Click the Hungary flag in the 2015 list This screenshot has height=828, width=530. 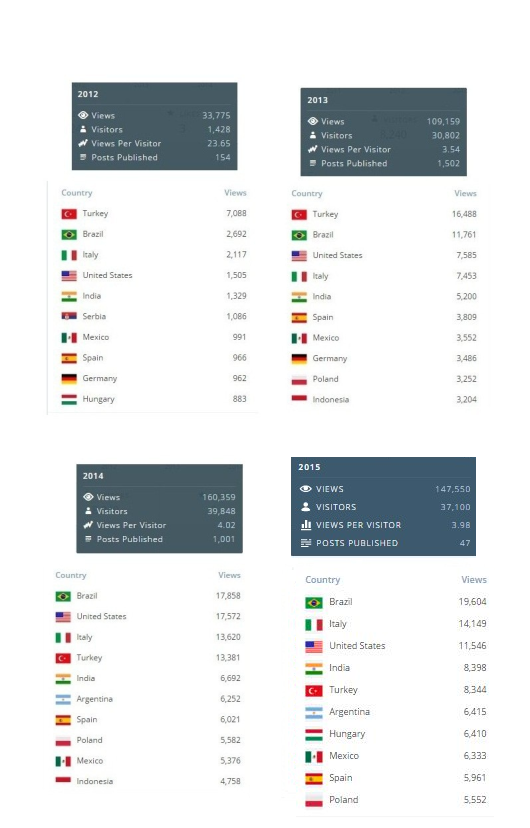click(x=314, y=734)
